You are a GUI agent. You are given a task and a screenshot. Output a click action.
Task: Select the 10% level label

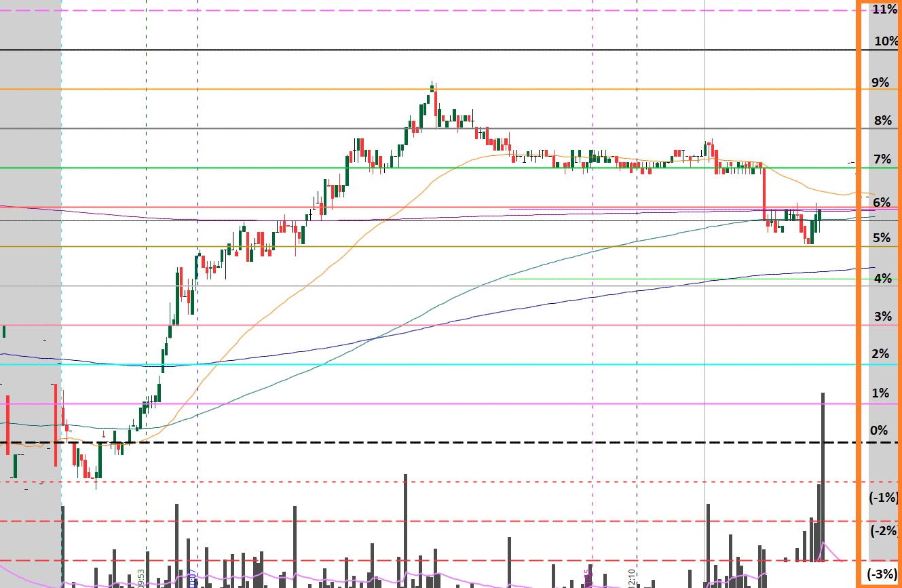885,41
